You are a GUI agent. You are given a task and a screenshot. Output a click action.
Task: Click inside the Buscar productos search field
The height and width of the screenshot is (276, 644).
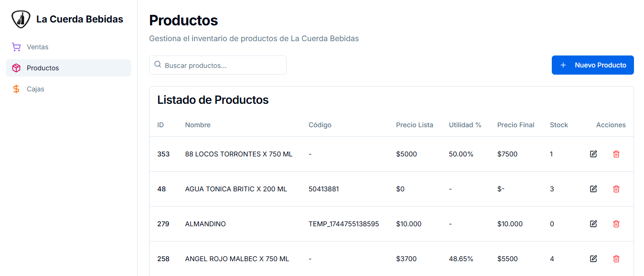217,65
